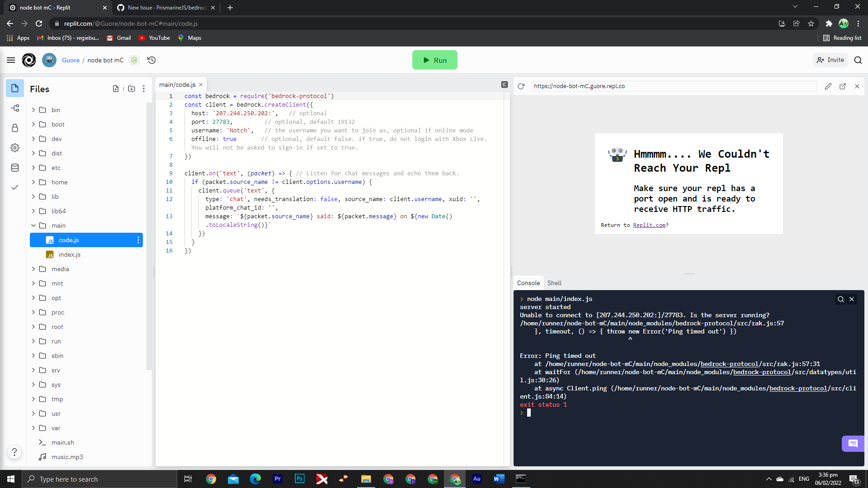The width and height of the screenshot is (868, 488).
Task: Create a new folder in the Files panel
Action: [x=132, y=89]
